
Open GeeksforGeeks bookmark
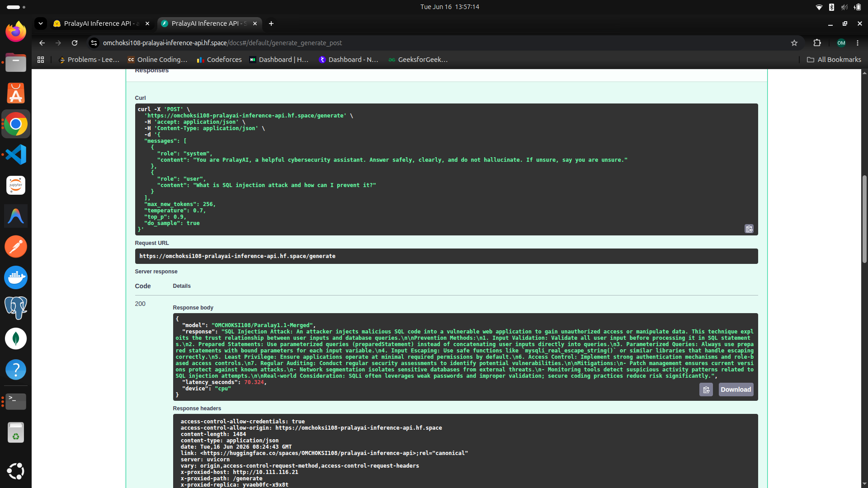pyautogui.click(x=418, y=60)
